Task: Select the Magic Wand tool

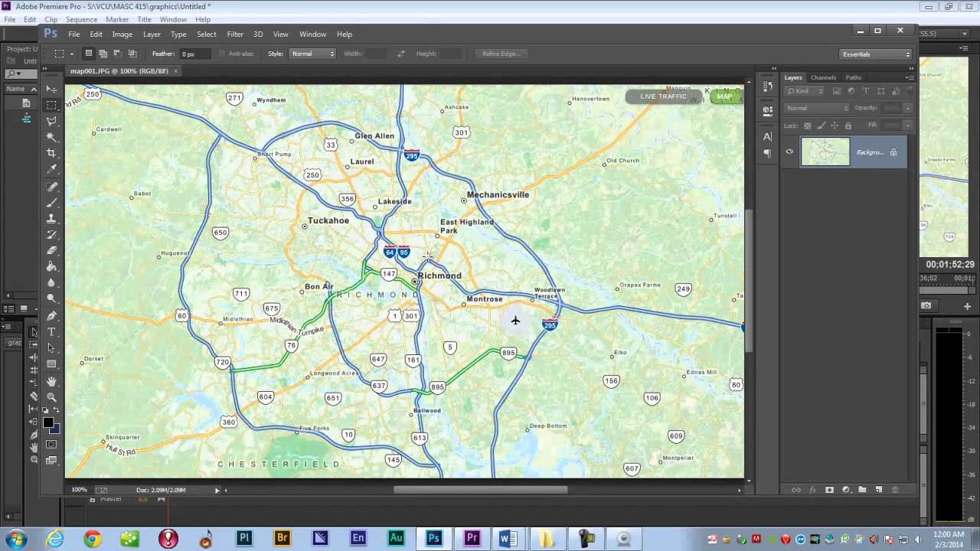Action: [51, 137]
